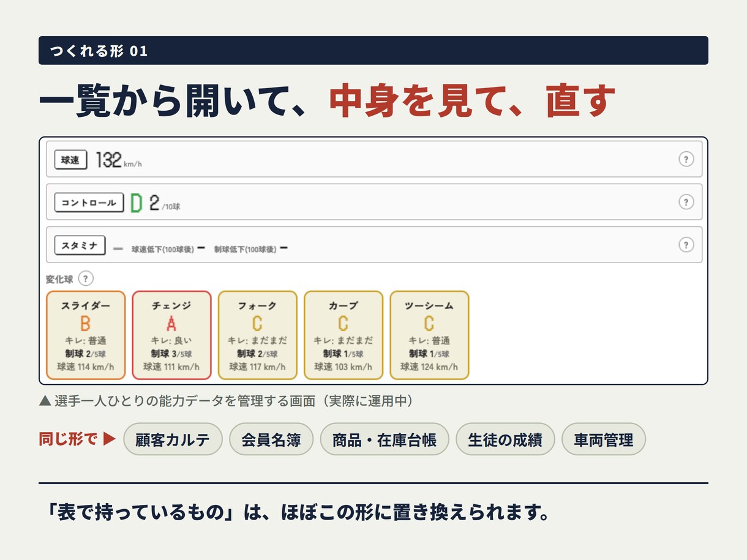Click the 制球低下(100球後) label
The height and width of the screenshot is (560, 747).
click(x=245, y=250)
